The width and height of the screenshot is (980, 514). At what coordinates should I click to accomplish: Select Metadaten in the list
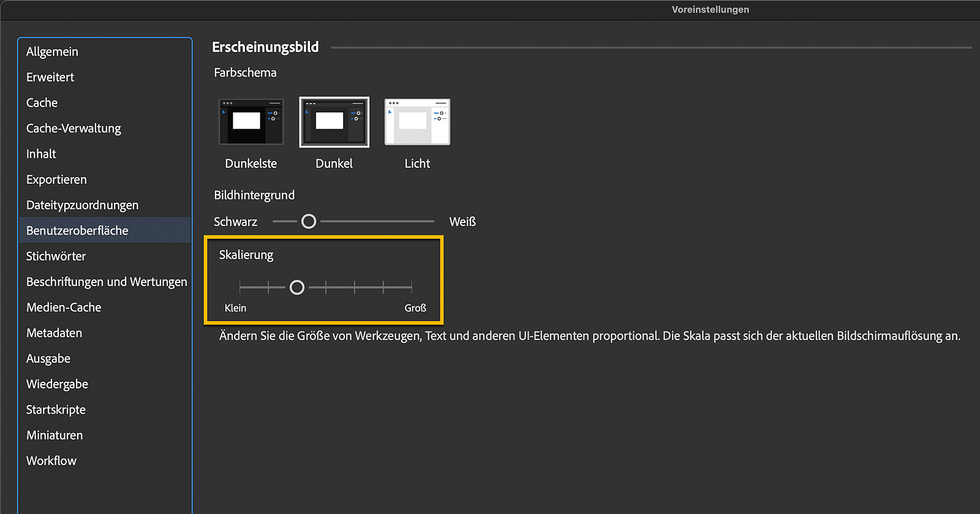54,333
